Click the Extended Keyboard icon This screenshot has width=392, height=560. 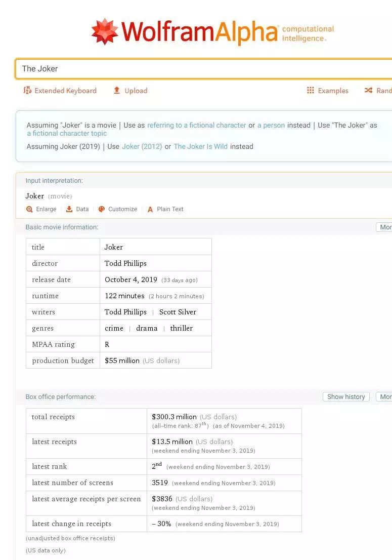click(27, 90)
